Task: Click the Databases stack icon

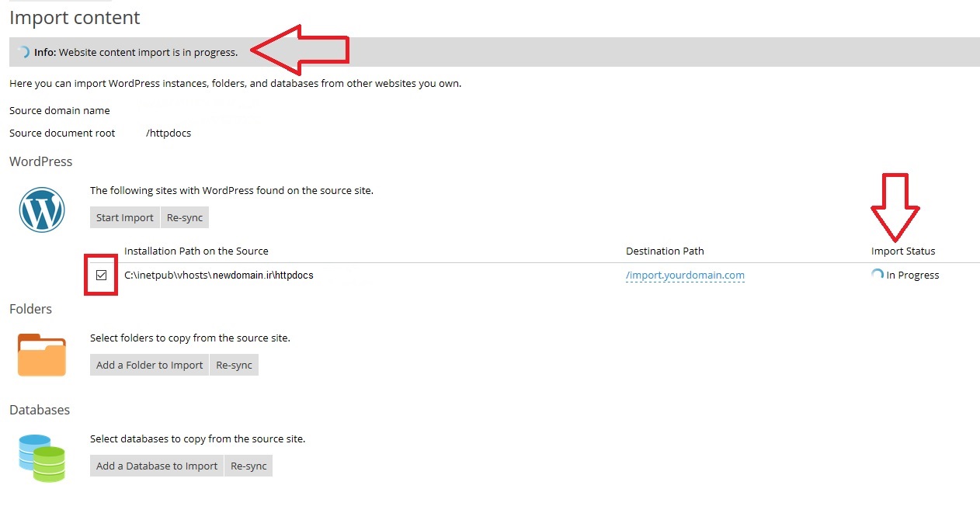Action: coord(42,458)
